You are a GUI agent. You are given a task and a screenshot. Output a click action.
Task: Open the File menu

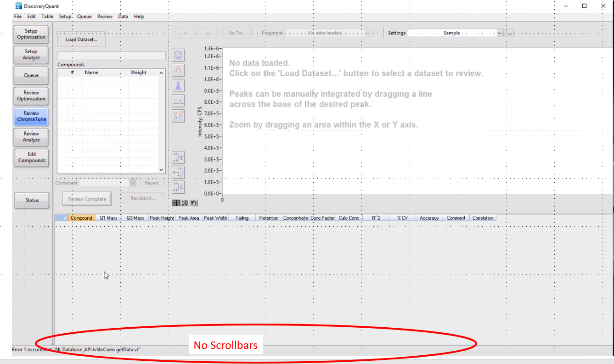[17, 17]
